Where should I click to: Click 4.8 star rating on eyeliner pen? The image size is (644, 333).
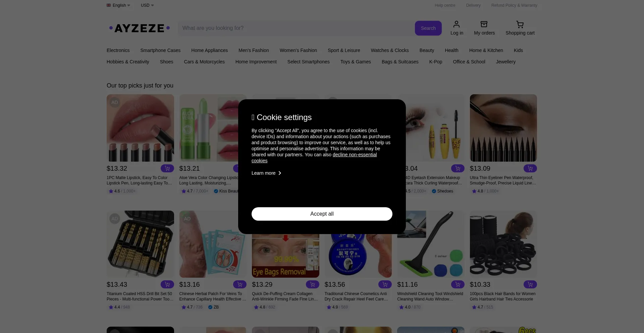tap(485, 191)
